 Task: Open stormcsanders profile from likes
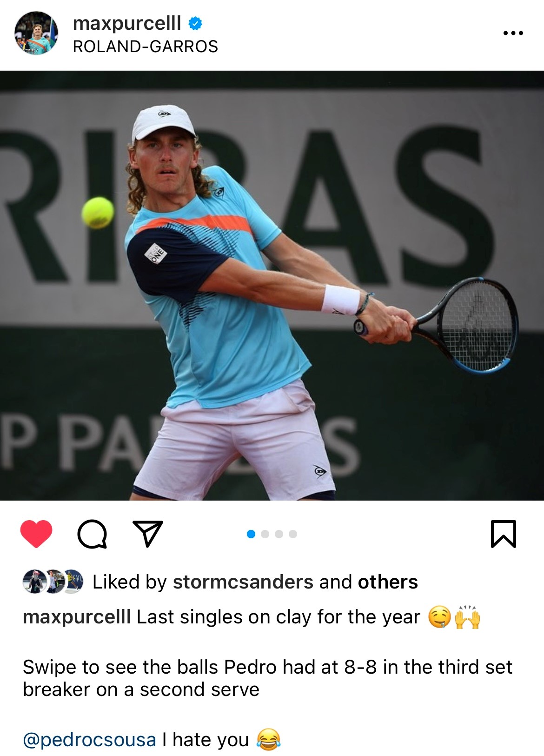tap(243, 582)
